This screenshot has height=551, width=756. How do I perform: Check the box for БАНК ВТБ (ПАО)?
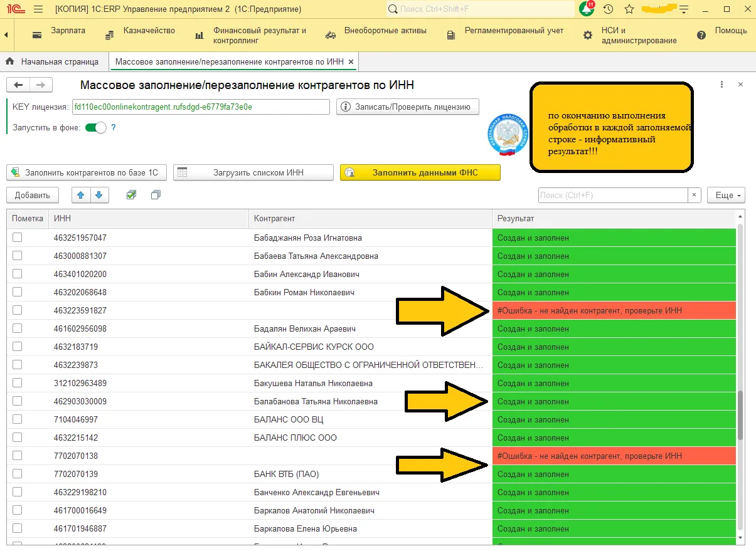point(18,474)
